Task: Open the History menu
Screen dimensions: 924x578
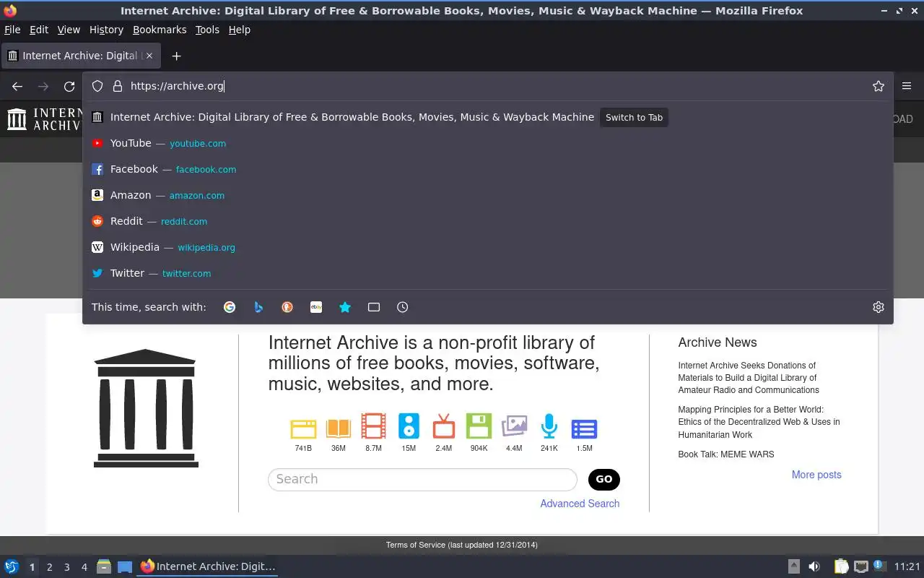Action: (x=106, y=30)
